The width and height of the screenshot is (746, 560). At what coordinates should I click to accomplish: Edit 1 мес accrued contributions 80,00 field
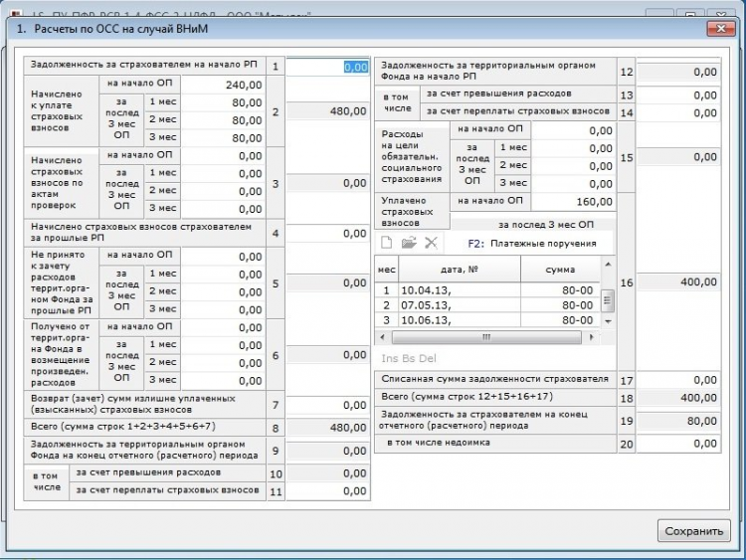pyautogui.click(x=223, y=102)
